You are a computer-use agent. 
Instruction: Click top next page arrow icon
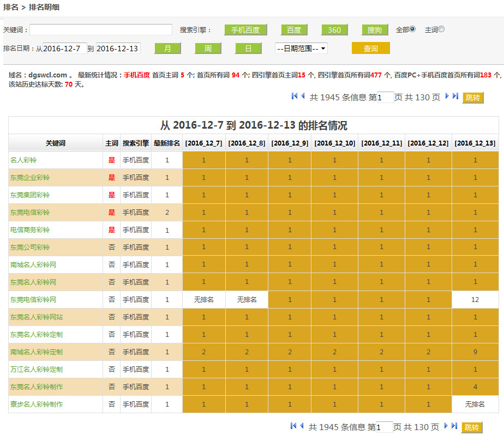(447, 96)
